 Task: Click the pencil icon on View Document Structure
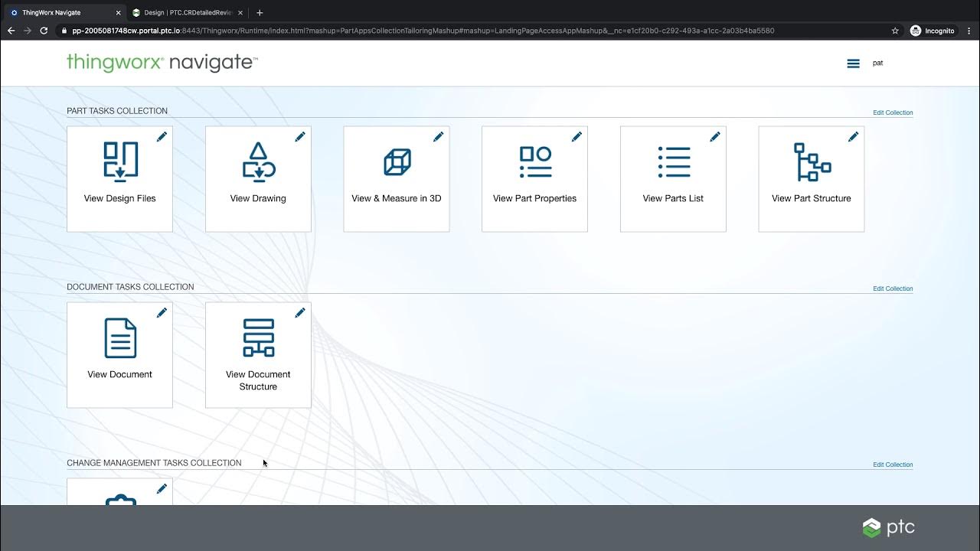[300, 313]
